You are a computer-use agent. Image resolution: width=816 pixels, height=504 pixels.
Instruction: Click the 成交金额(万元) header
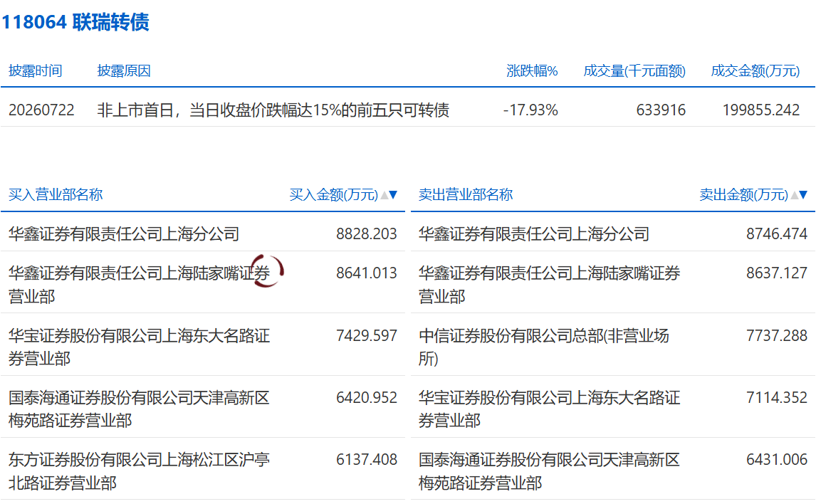point(755,70)
